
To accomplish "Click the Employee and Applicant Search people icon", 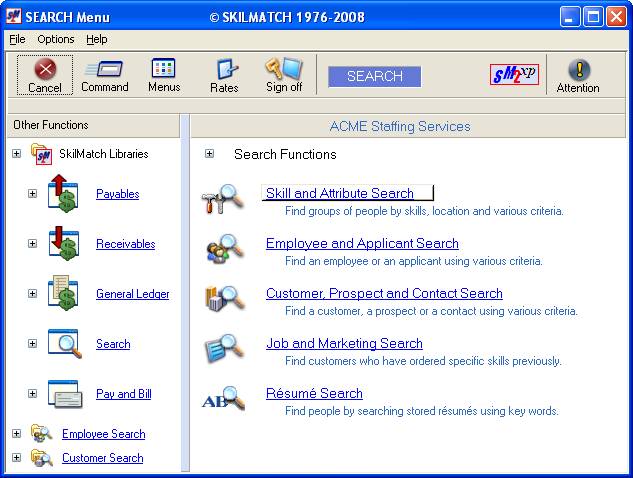I will click(224, 248).
